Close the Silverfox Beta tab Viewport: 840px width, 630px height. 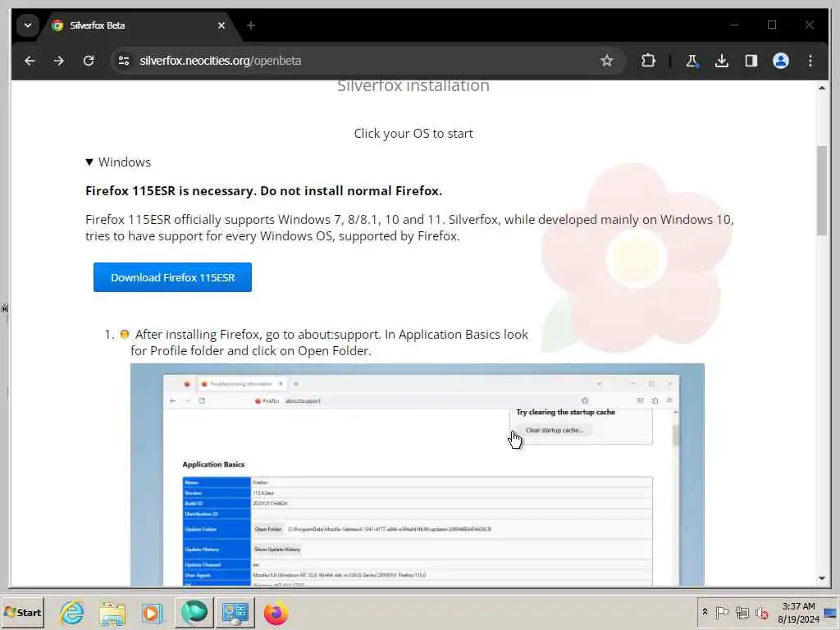click(x=221, y=25)
